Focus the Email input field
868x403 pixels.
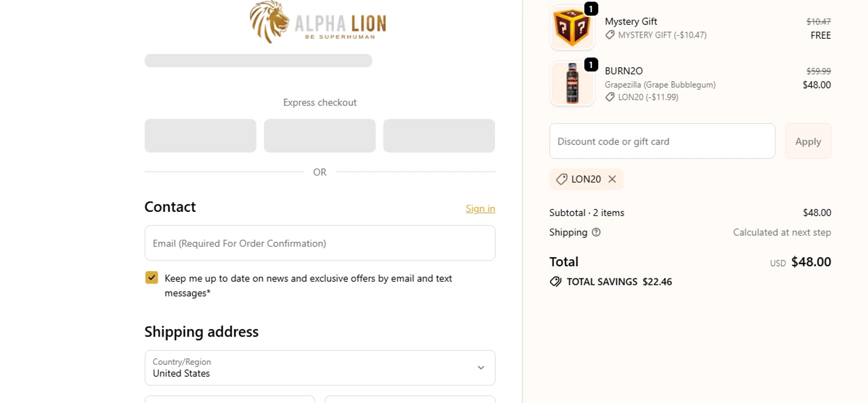[319, 243]
